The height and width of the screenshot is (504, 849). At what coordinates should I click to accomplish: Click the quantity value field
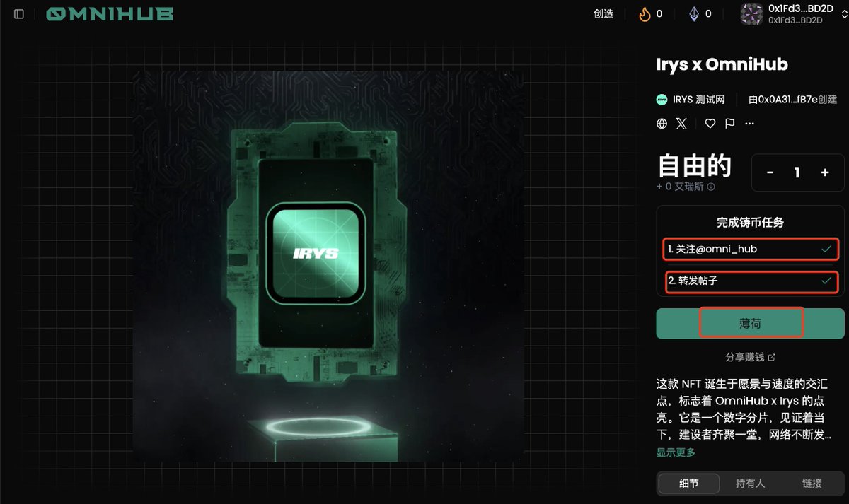[x=797, y=172]
